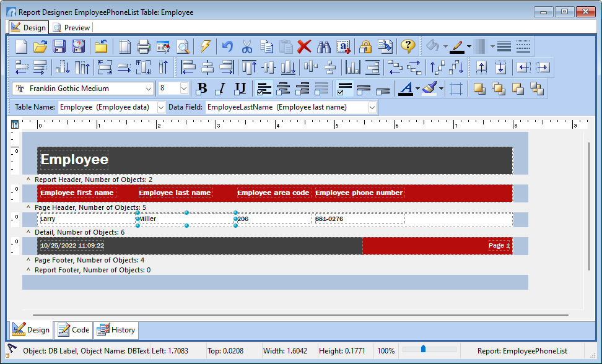Enable left text alignment
This screenshot has height=364, width=602.
(264, 89)
